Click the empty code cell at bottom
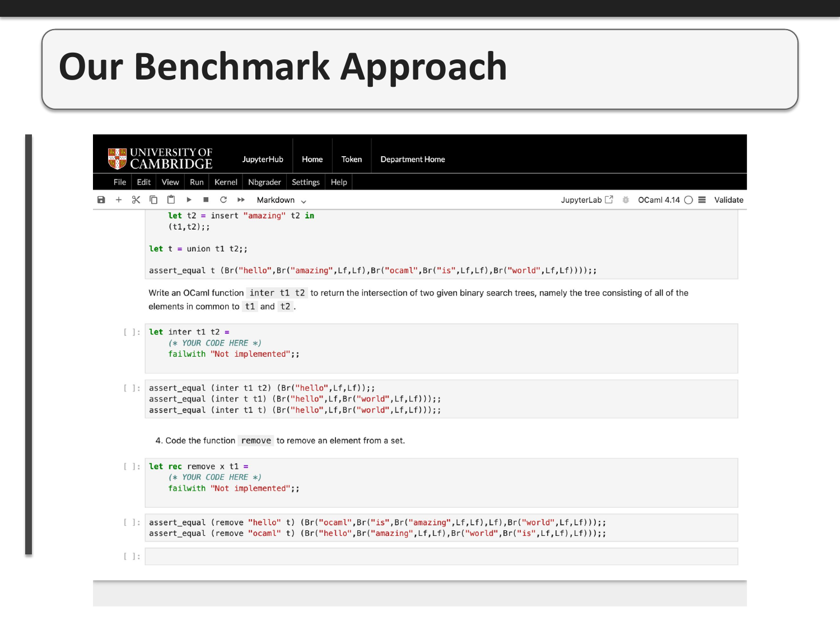 pyautogui.click(x=441, y=557)
